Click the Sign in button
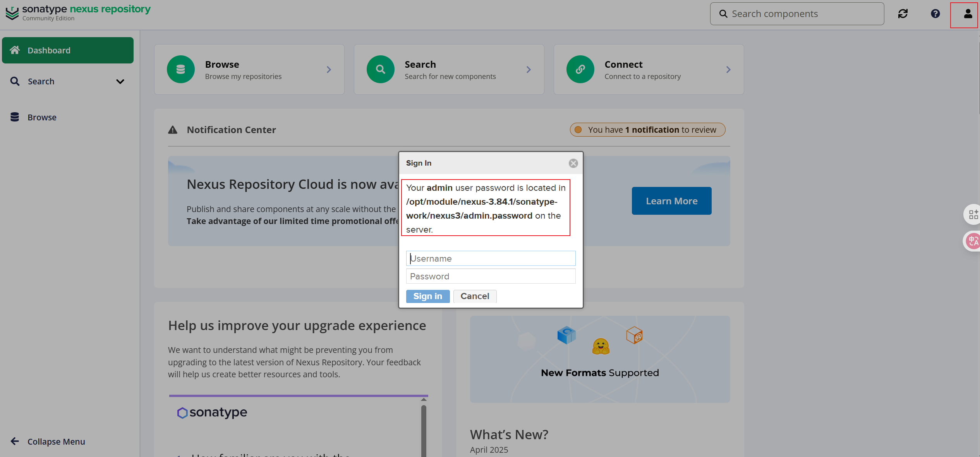The width and height of the screenshot is (980, 457). point(427,296)
